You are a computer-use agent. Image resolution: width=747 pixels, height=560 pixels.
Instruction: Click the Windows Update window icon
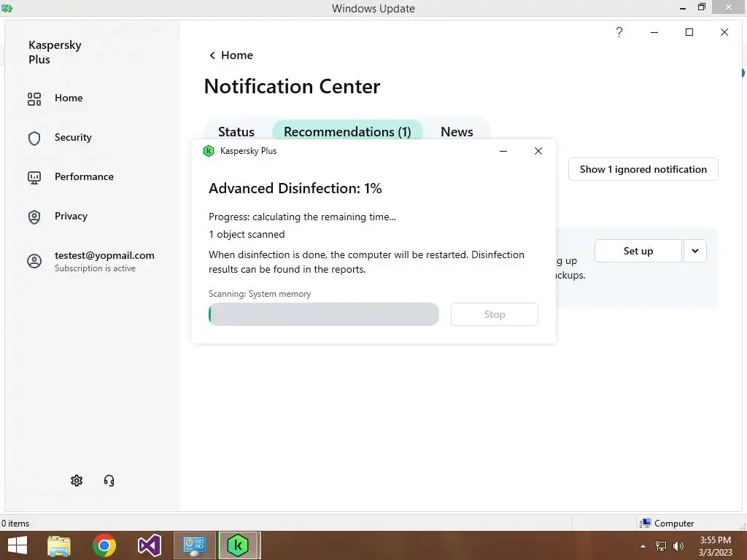[7, 8]
